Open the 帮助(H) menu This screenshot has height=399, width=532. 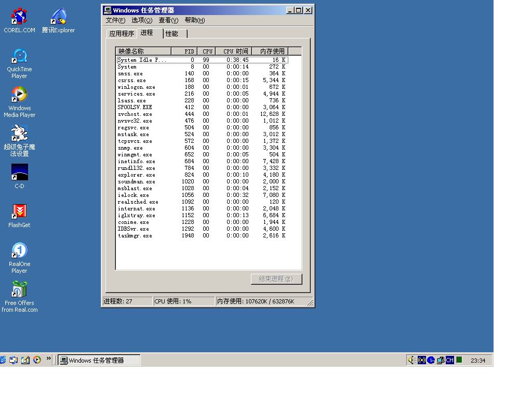coord(195,20)
